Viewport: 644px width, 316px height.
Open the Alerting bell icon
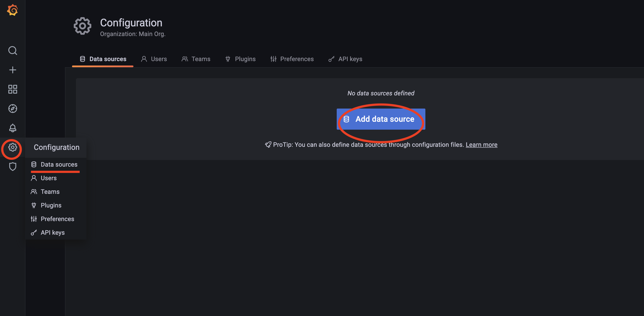point(13,128)
